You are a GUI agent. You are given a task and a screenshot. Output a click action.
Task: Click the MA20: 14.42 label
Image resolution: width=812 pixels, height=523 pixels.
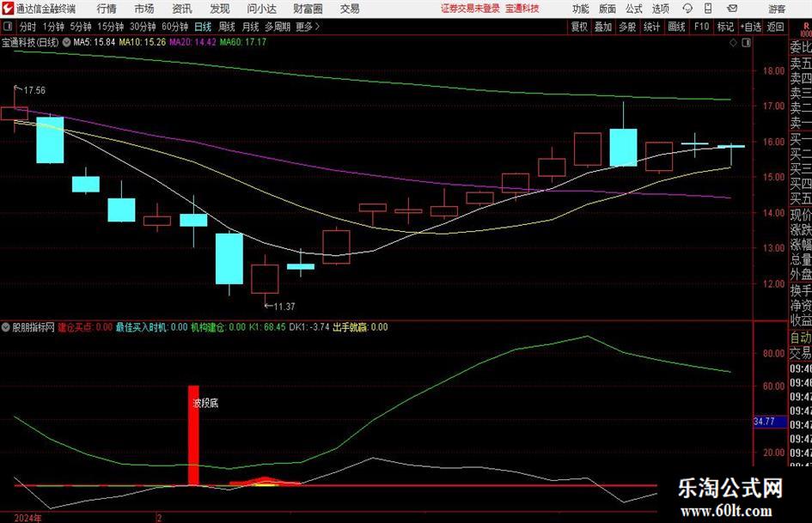point(192,42)
